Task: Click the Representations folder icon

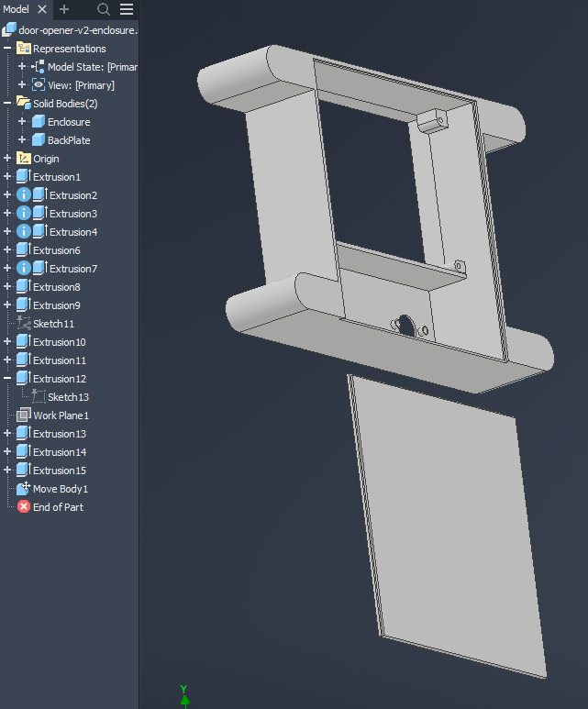Action: [24, 48]
